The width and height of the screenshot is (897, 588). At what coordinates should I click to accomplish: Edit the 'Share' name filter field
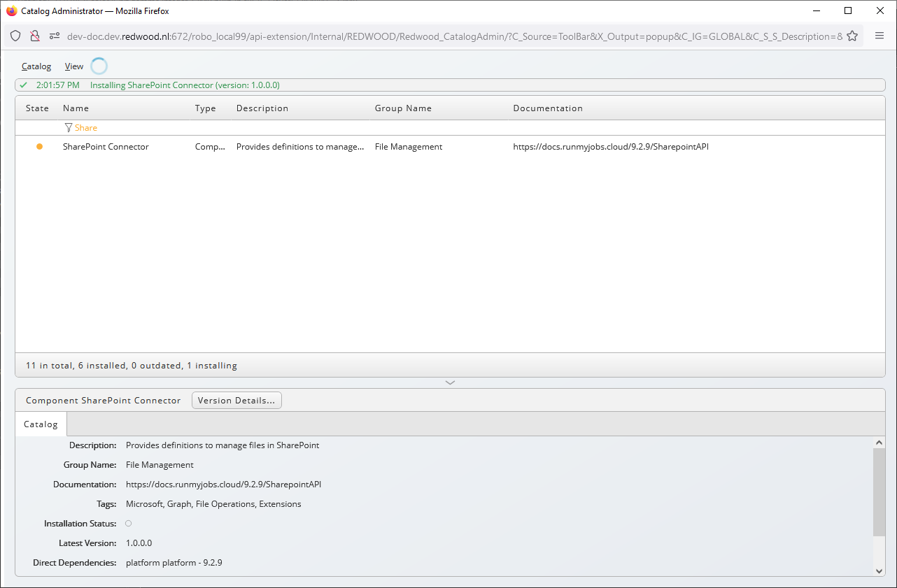[86, 128]
